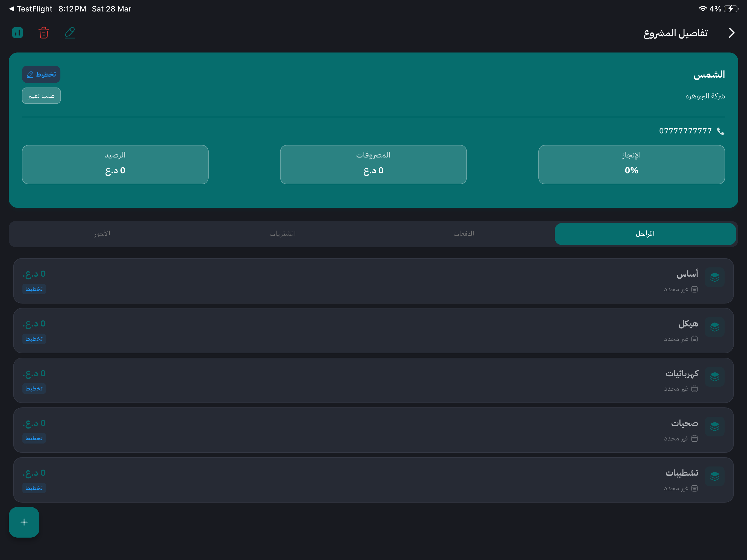
Task: Tap the طلب تغيير button
Action: 41,96
